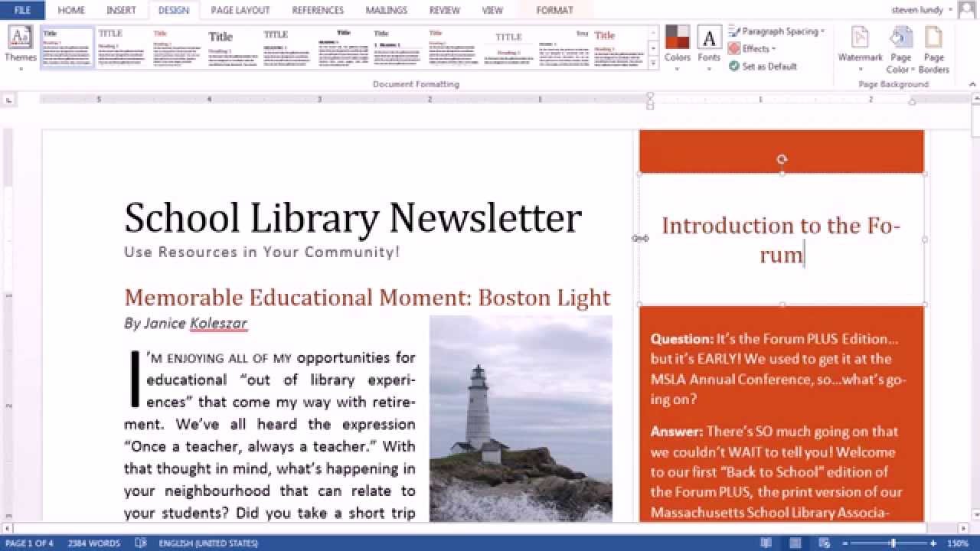Expand the full style set gallery
This screenshot has width=980, height=551.
coord(653,63)
